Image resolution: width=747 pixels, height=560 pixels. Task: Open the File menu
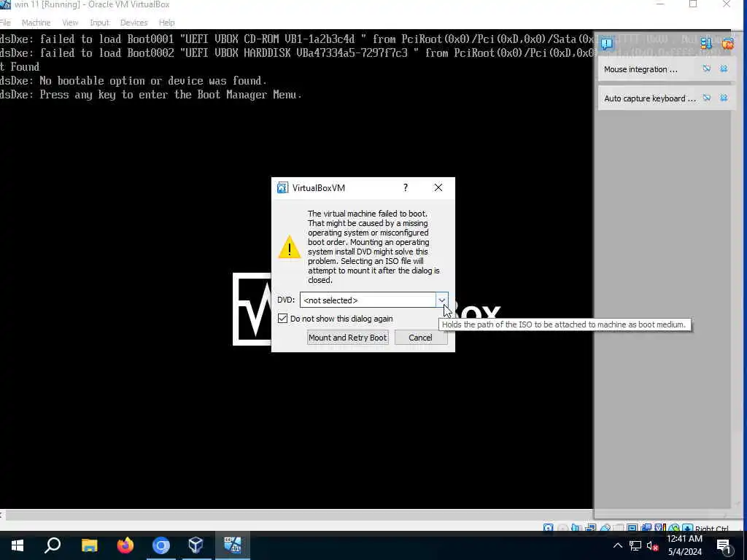point(5,23)
